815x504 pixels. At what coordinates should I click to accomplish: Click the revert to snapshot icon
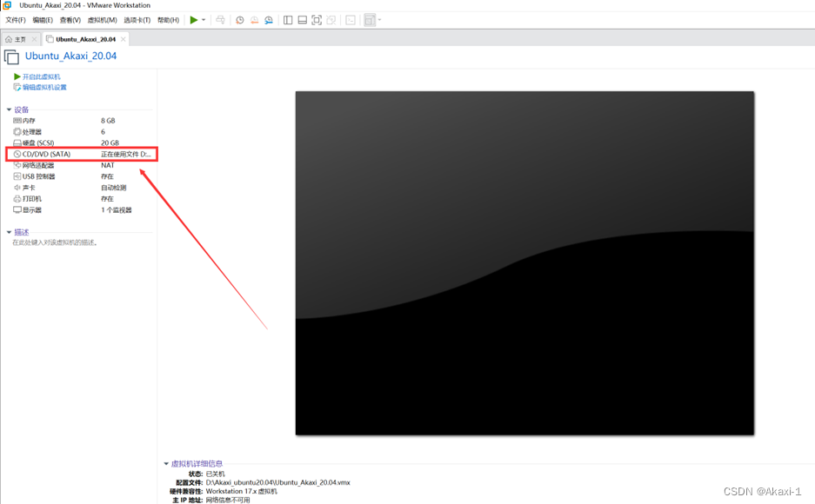point(254,20)
